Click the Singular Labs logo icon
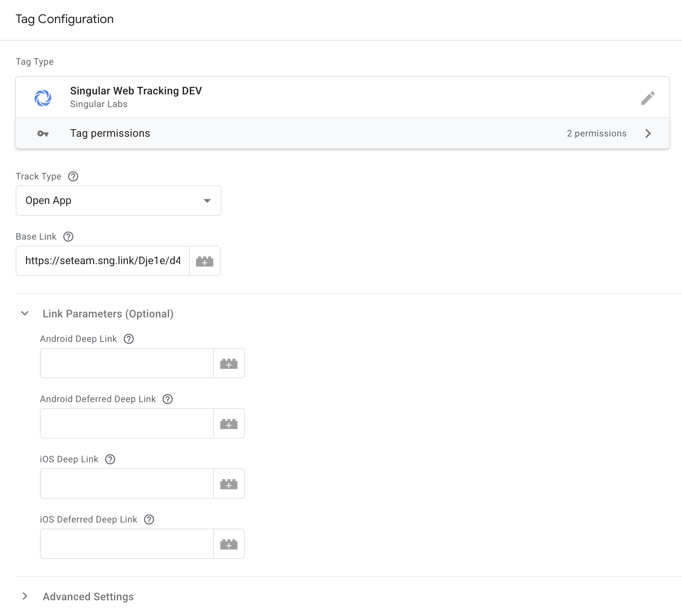 43,98
